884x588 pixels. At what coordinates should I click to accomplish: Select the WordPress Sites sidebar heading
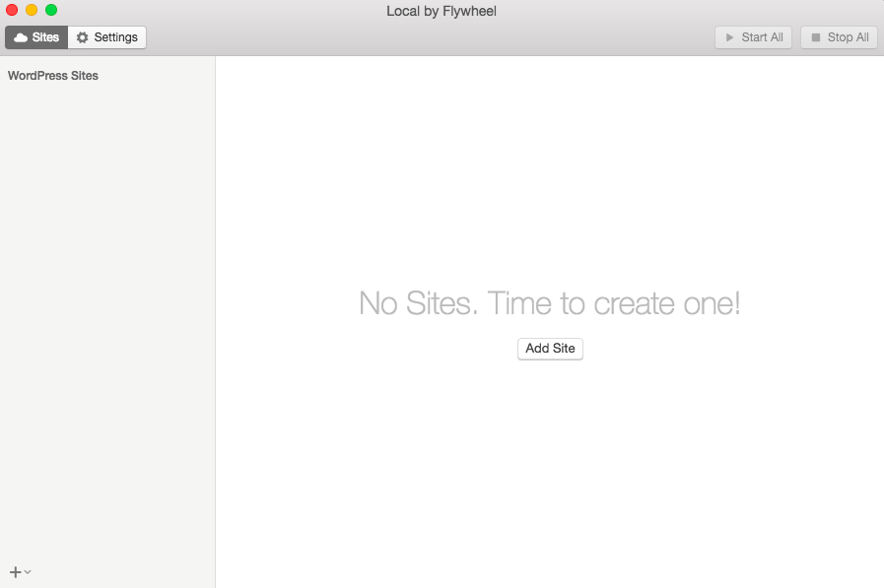53,76
